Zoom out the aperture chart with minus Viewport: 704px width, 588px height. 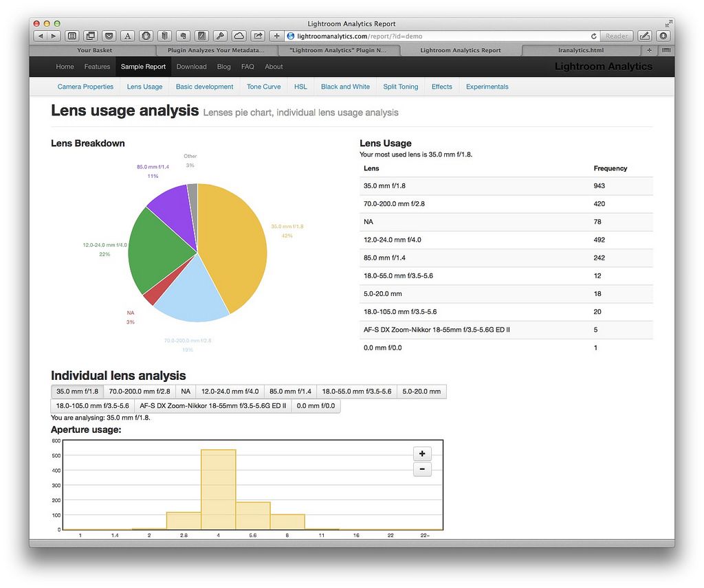point(421,470)
